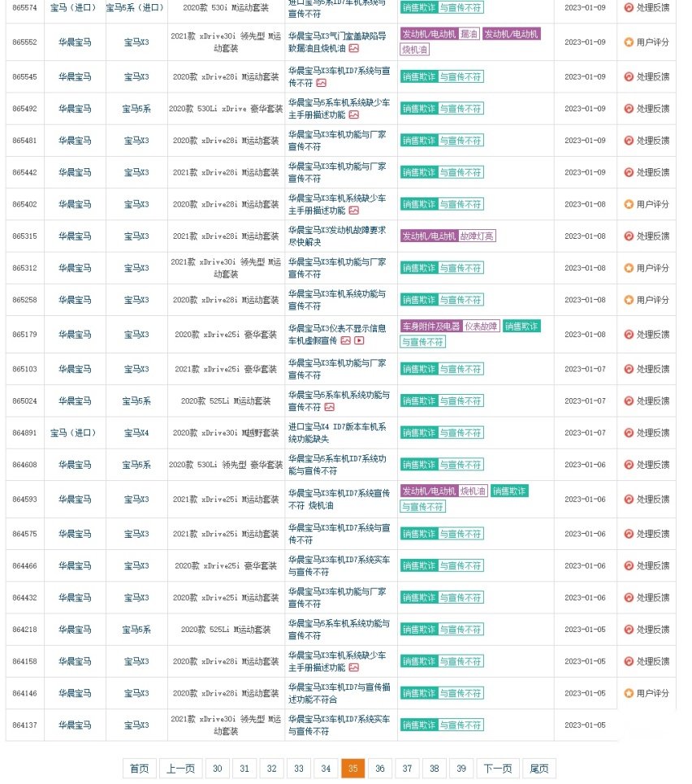The image size is (692, 784).
Task: Open the red feedback icon in row 865442
Action: (x=629, y=172)
